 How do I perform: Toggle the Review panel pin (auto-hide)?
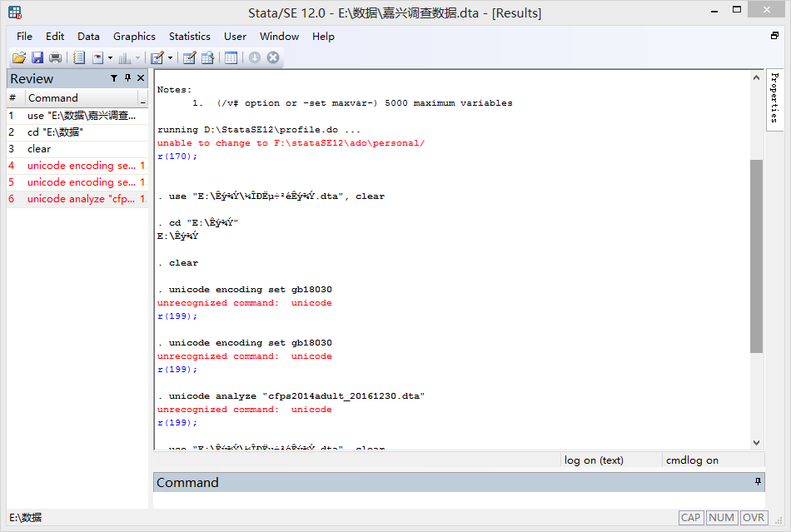pyautogui.click(x=127, y=78)
